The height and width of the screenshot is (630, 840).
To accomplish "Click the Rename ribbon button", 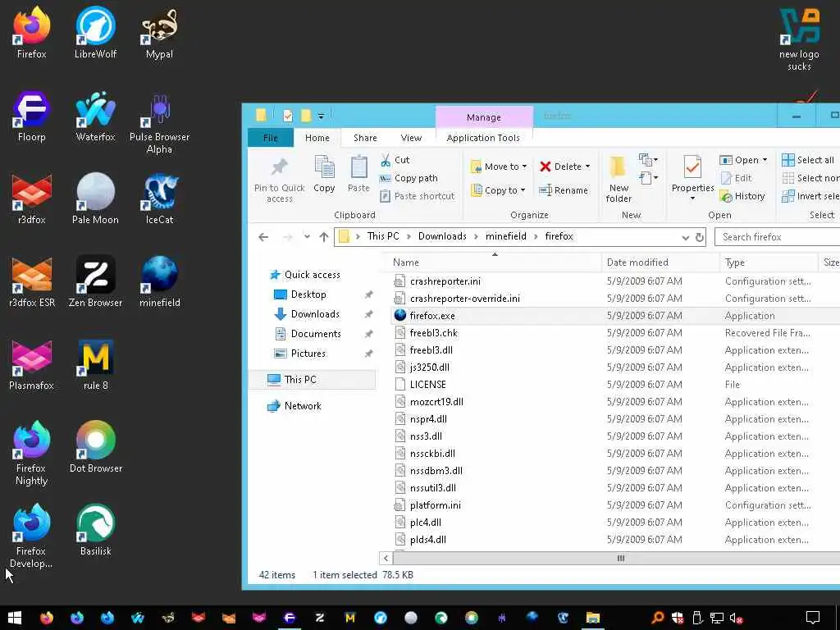I will point(563,190).
